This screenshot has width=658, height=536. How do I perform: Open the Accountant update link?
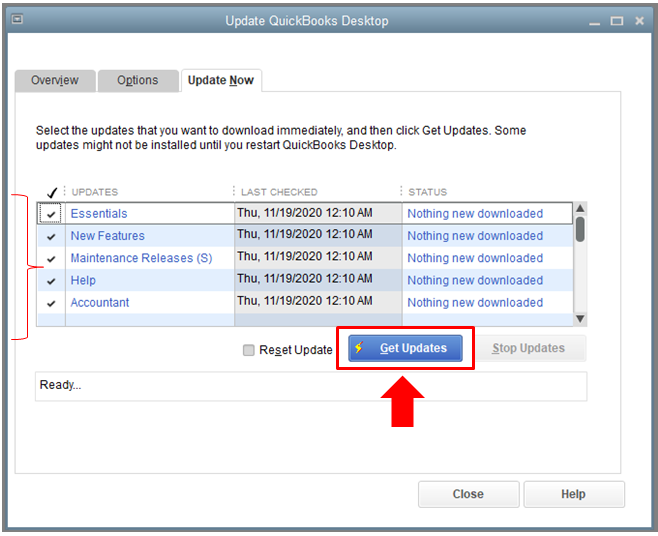tap(100, 303)
